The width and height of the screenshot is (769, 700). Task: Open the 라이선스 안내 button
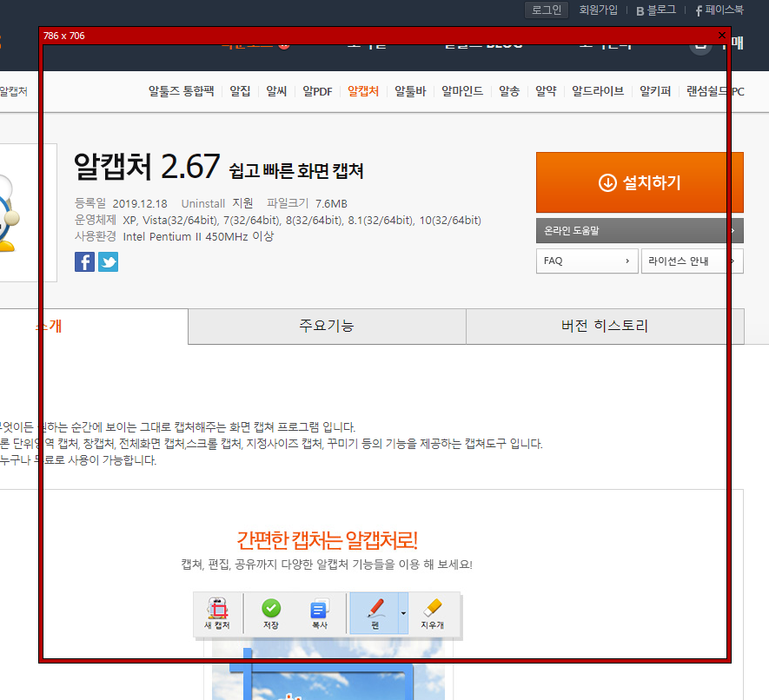tap(692, 261)
